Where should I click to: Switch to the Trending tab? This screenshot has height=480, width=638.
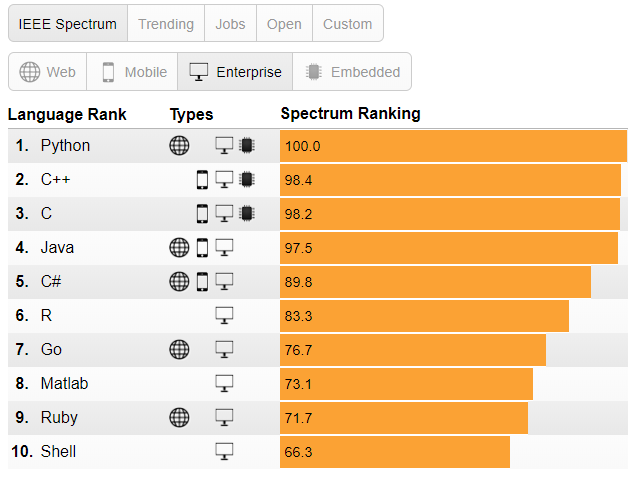click(166, 24)
